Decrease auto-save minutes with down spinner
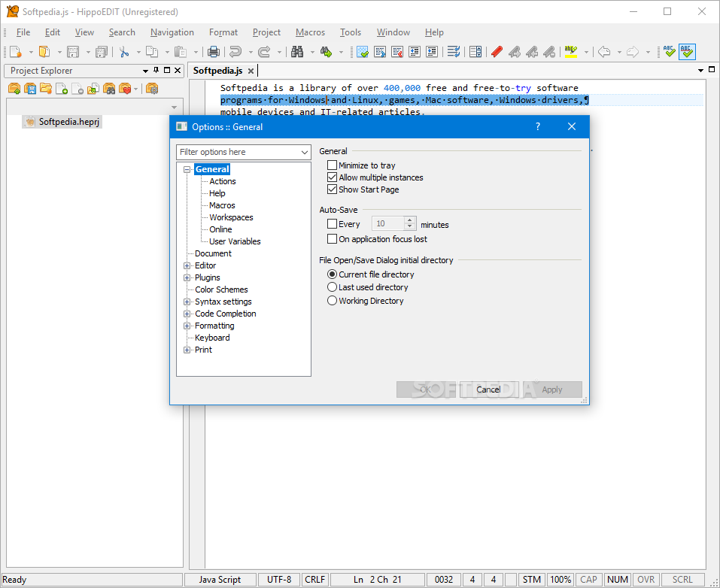The width and height of the screenshot is (720, 588). click(x=409, y=227)
